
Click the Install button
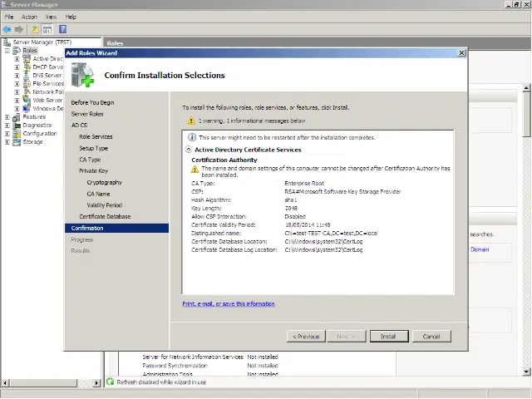(389, 336)
